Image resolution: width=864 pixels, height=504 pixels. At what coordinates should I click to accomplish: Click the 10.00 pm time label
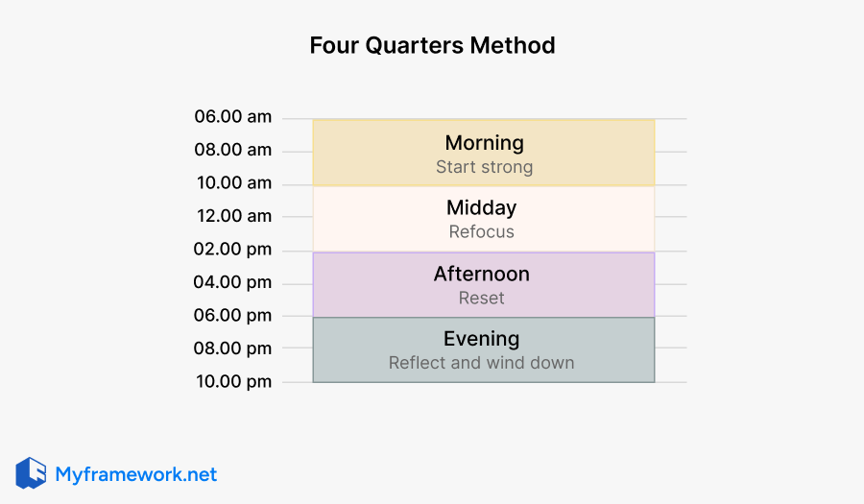tap(233, 381)
